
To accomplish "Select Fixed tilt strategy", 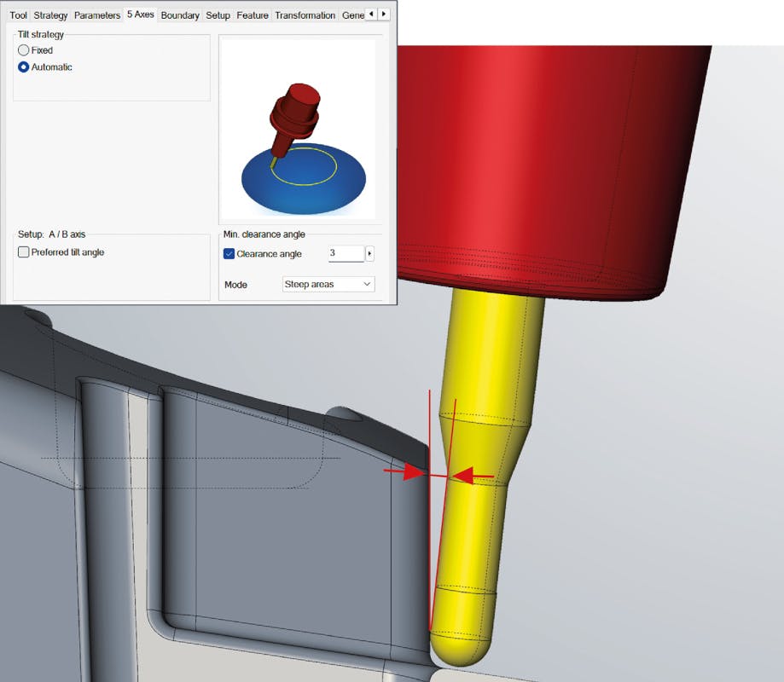I will 35,50.
